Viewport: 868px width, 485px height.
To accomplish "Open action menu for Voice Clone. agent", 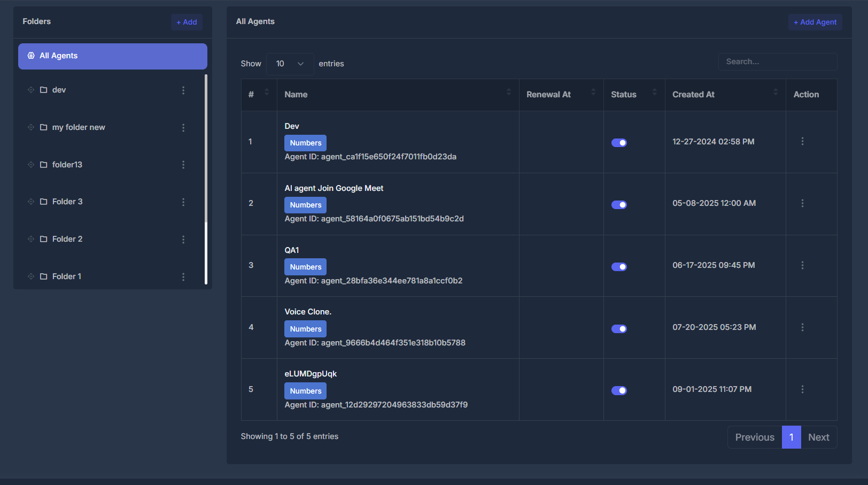I will coord(802,327).
